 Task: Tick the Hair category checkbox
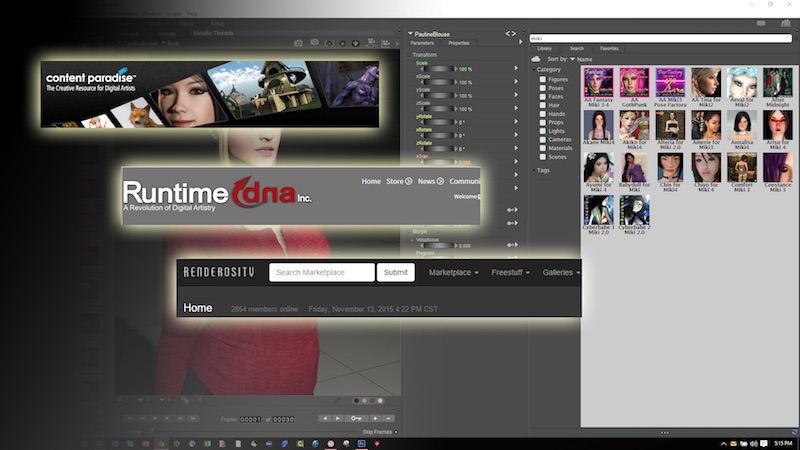point(543,105)
